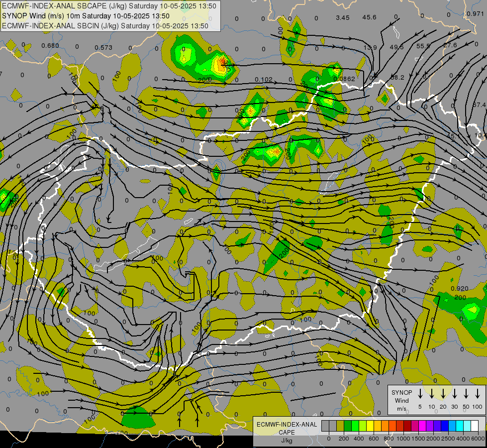Click the map value '0.573'
This screenshot has width=487, height=448.
[103, 48]
